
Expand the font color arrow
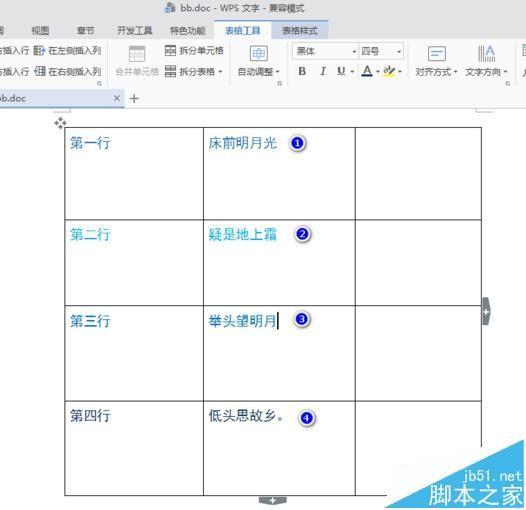click(377, 72)
